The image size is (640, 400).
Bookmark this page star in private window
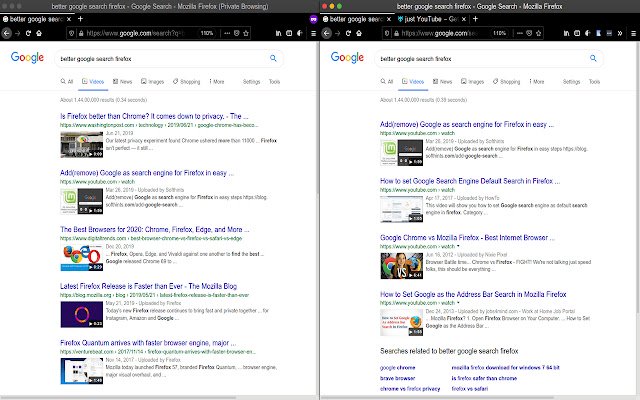tap(246, 33)
